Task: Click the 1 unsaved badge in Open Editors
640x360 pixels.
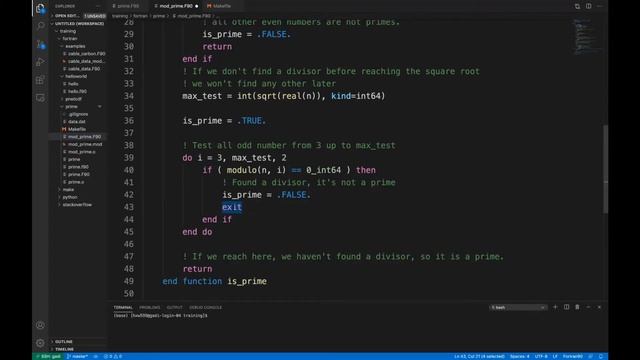Action: pos(95,16)
